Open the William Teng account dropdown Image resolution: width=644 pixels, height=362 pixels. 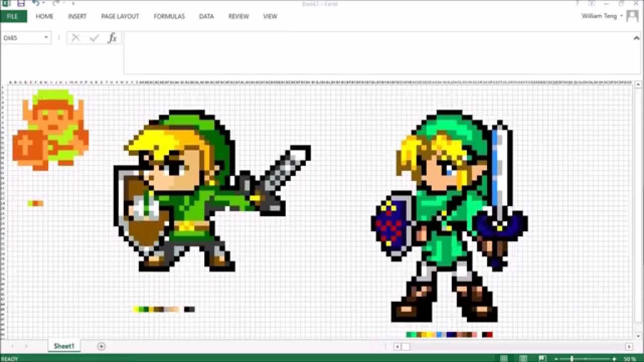pos(602,16)
